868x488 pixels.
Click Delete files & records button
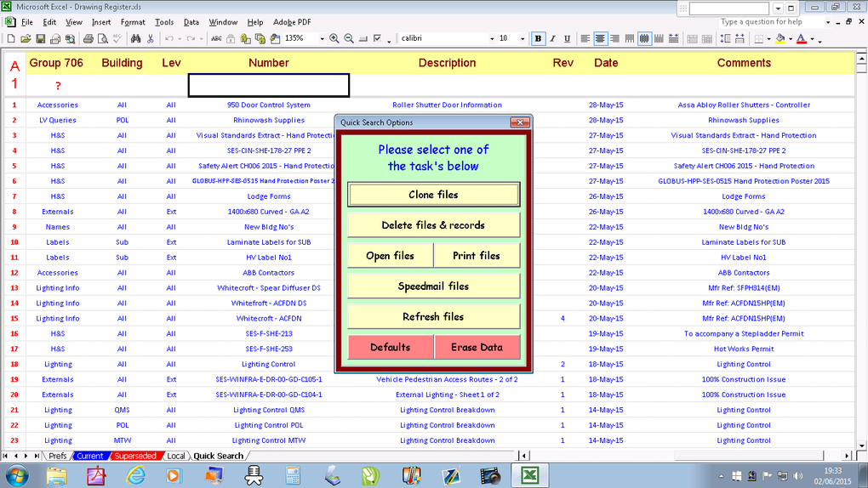[433, 225]
